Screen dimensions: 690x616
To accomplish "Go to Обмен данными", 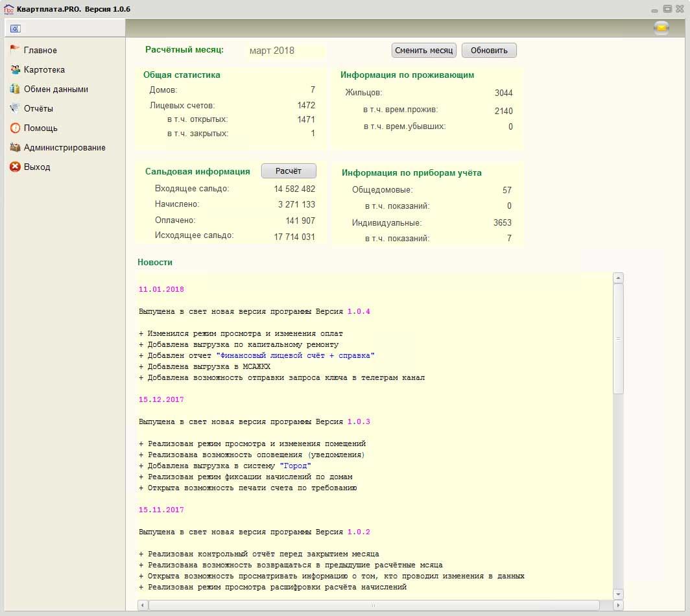I will (56, 89).
